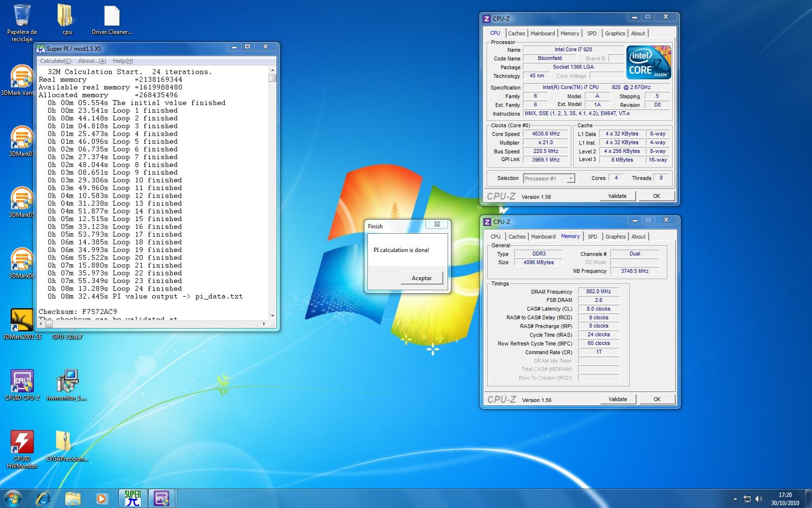Screen dimensions: 812x508
Task: Click the bottom CPU-Z window's title icon
Action: tap(487, 222)
